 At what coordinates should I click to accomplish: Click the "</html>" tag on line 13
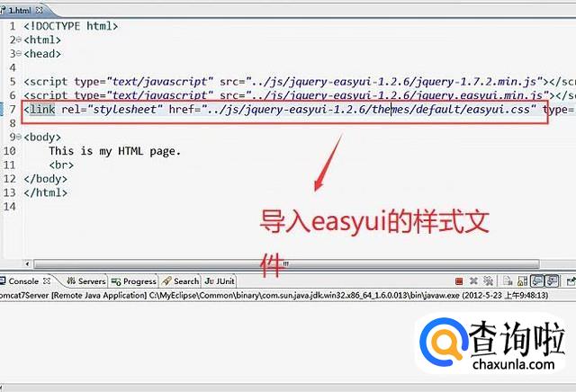pos(46,192)
